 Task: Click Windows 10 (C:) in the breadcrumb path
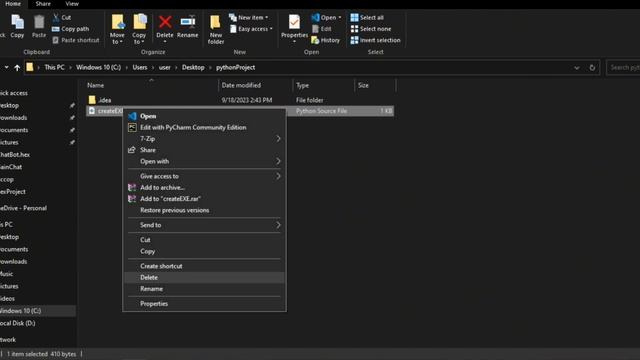(x=98, y=67)
